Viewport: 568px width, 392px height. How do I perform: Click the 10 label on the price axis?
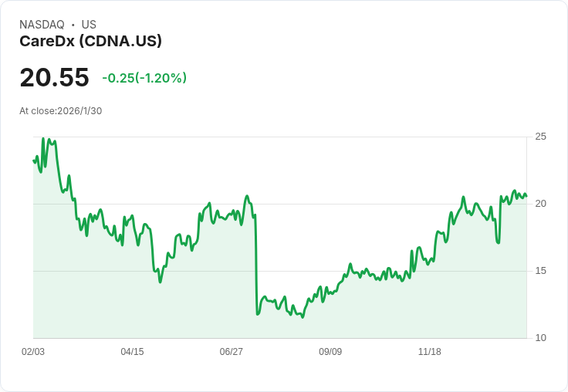coord(541,338)
